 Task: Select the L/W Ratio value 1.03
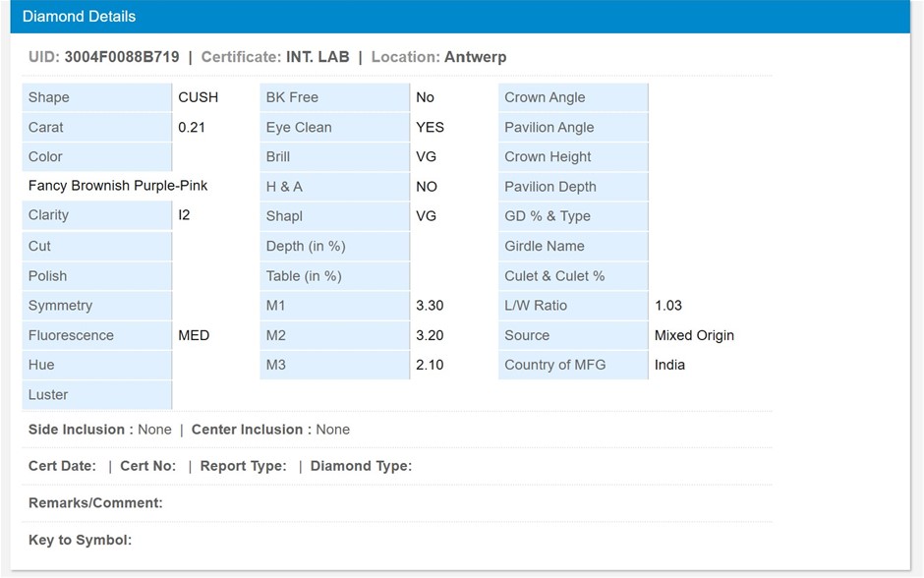pos(668,306)
